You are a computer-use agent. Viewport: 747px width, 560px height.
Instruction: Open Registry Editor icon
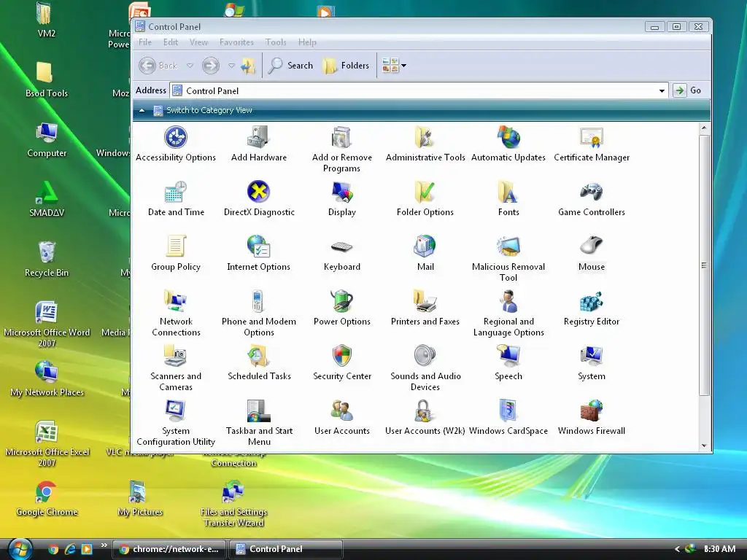pyautogui.click(x=591, y=301)
